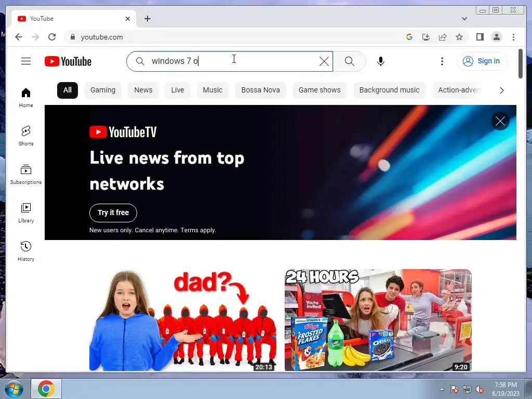Open the network tray icon
This screenshot has width=532, height=399.
tap(467, 389)
